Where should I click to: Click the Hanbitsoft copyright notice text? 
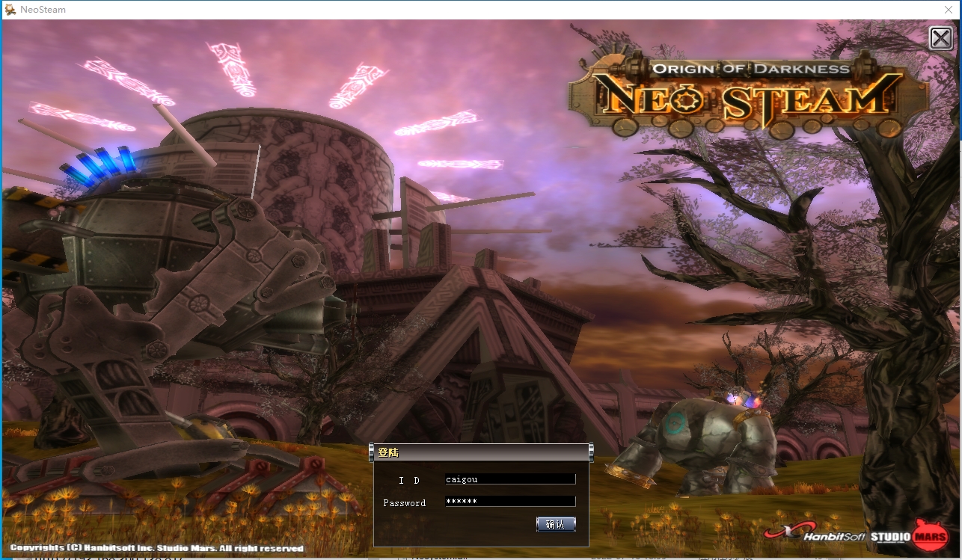click(x=156, y=548)
